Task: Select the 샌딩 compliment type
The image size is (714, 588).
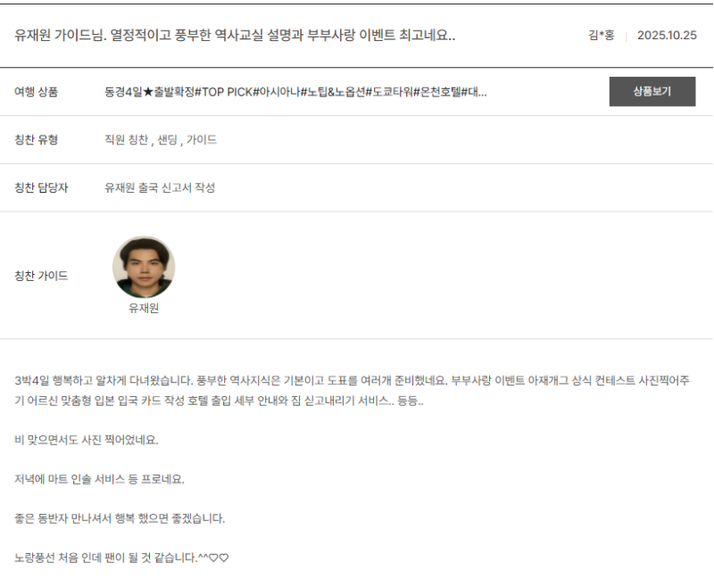Action: point(167,140)
